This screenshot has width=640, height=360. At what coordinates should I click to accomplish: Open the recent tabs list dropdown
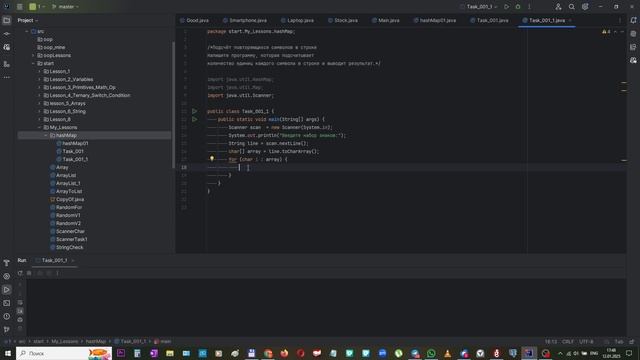(x=620, y=20)
